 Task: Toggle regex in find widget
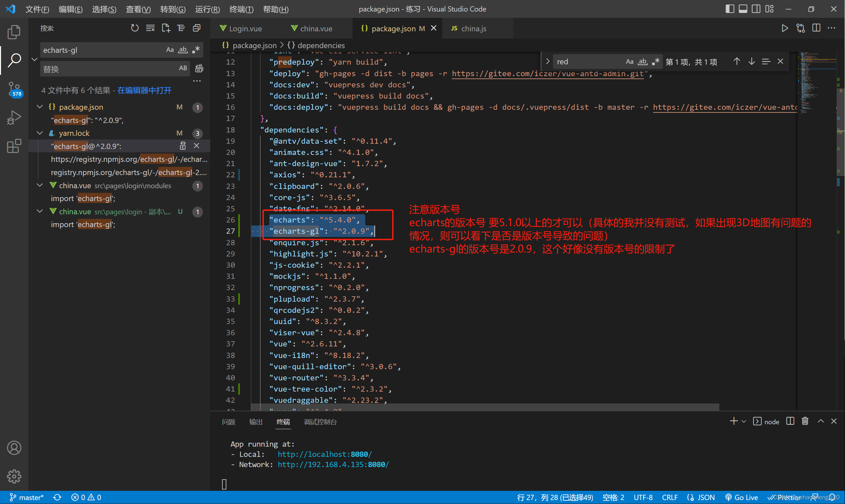click(x=656, y=61)
